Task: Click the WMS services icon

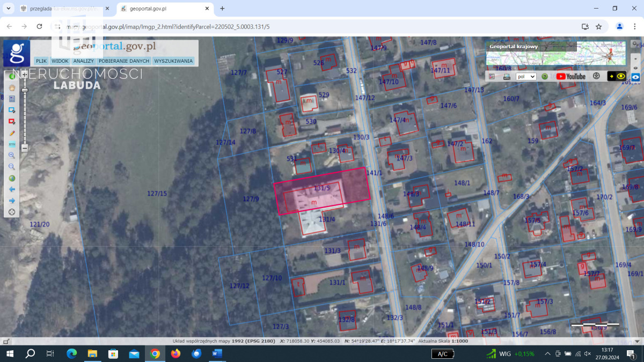Action: click(x=507, y=76)
